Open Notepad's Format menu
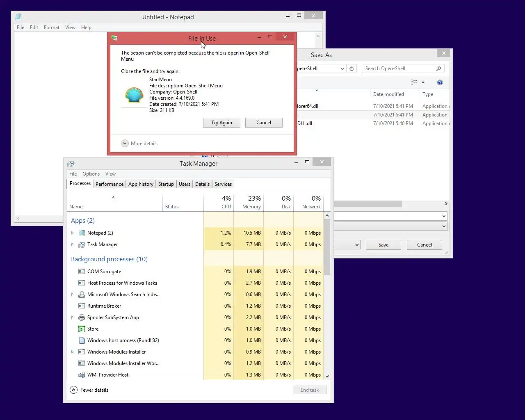The height and width of the screenshot is (420, 525). (x=52, y=27)
